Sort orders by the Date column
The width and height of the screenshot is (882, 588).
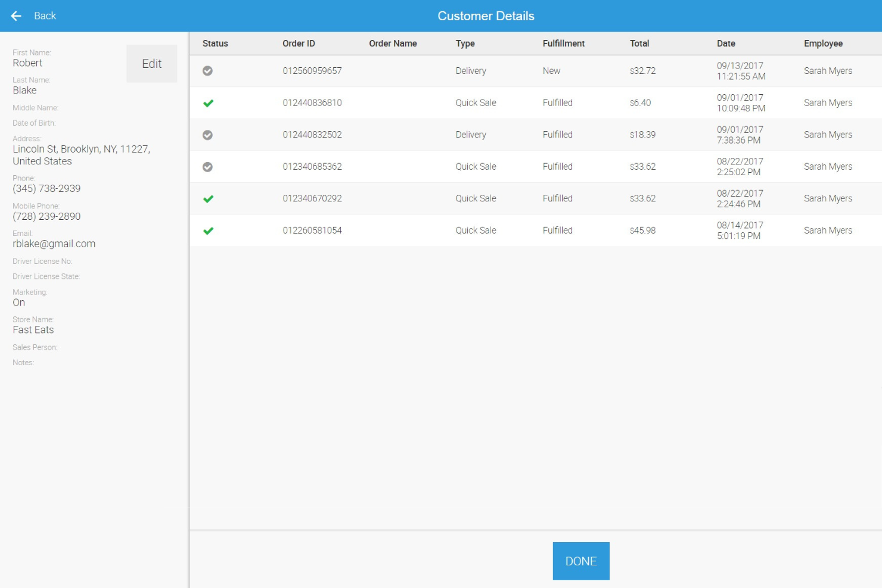725,43
